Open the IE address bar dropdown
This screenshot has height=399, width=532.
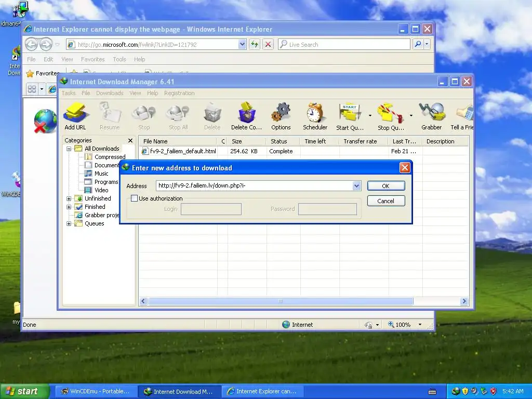(x=242, y=45)
